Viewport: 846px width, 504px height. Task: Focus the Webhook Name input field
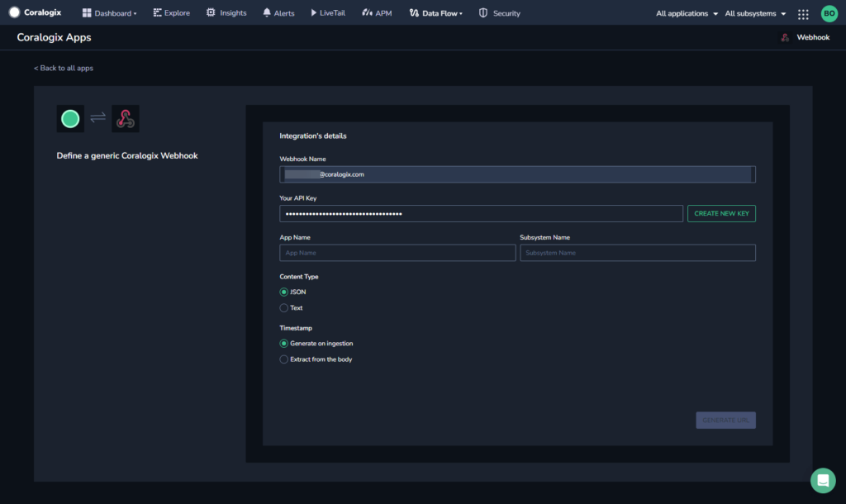tap(517, 174)
